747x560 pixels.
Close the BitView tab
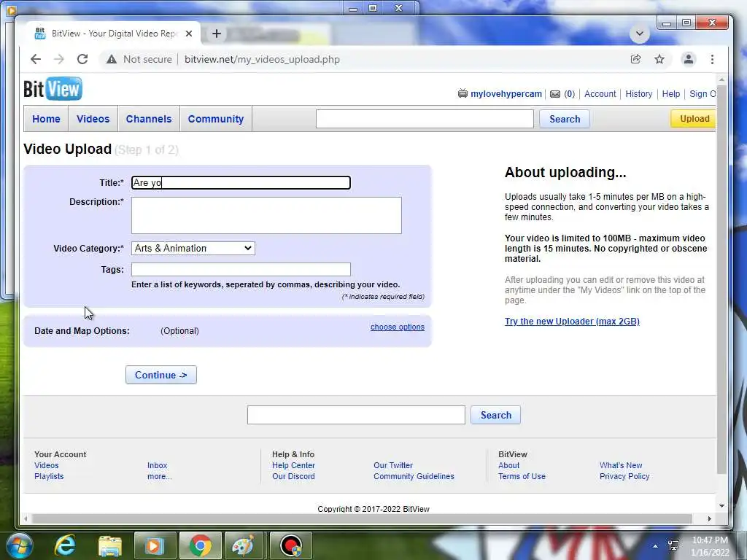pyautogui.click(x=189, y=34)
